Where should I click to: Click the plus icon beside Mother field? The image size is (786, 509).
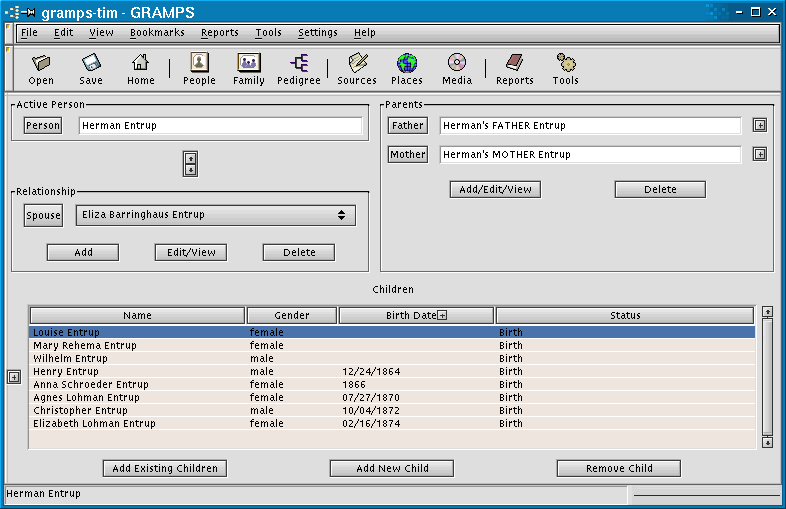pos(760,154)
